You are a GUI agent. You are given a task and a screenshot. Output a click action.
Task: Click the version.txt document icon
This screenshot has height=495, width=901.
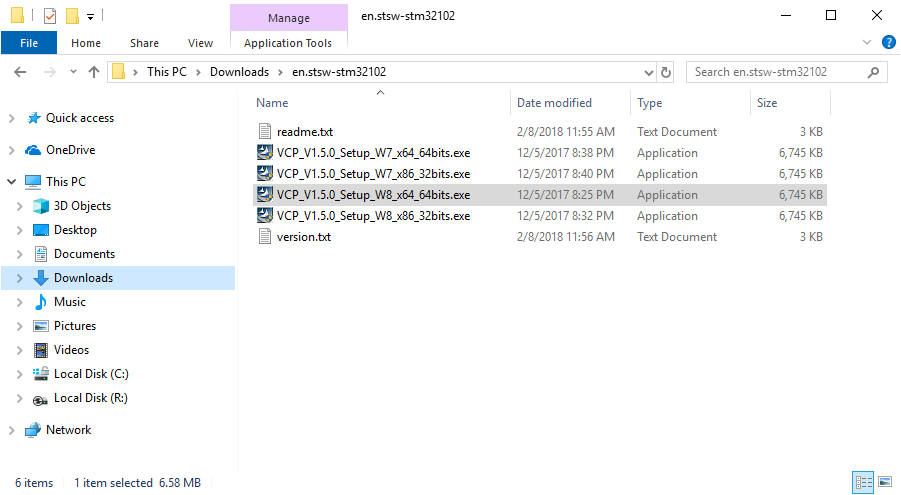point(264,236)
